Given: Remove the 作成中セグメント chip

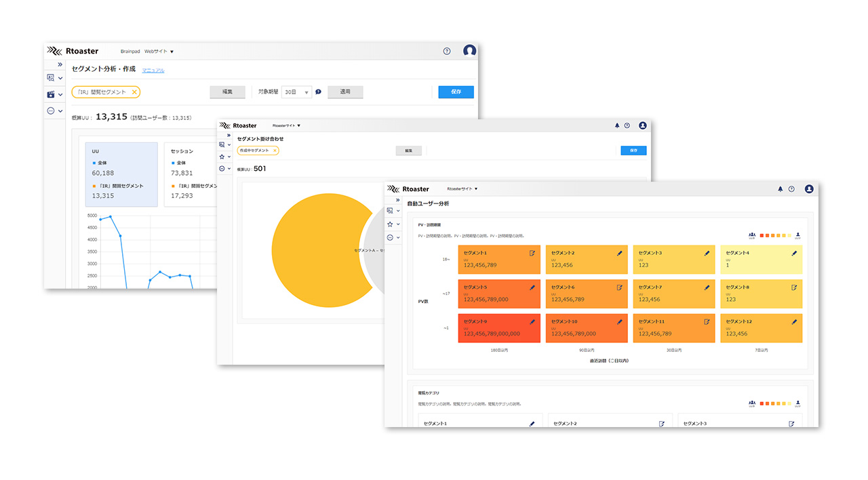Looking at the screenshot, I should (275, 151).
